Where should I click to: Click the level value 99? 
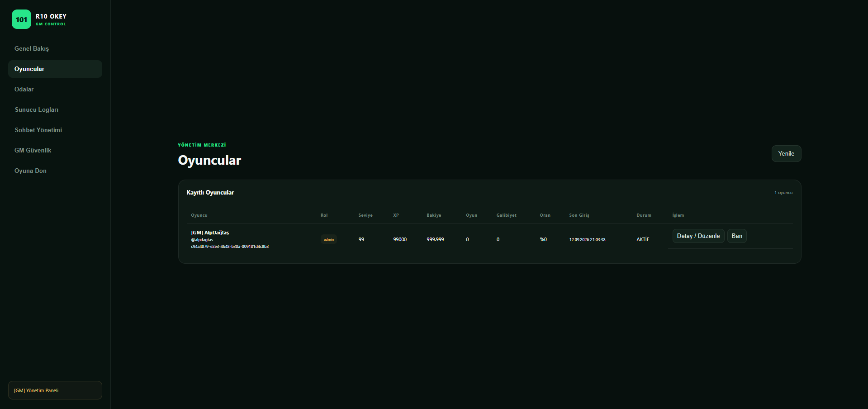(x=361, y=239)
